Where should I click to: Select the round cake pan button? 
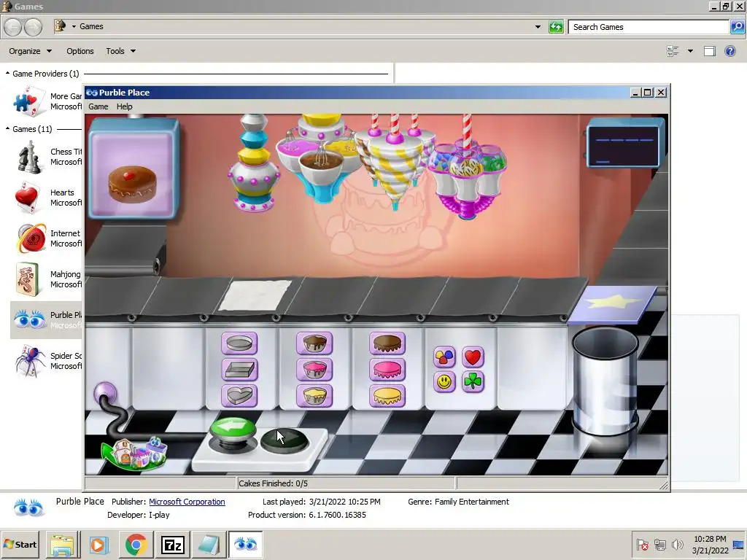(239, 343)
